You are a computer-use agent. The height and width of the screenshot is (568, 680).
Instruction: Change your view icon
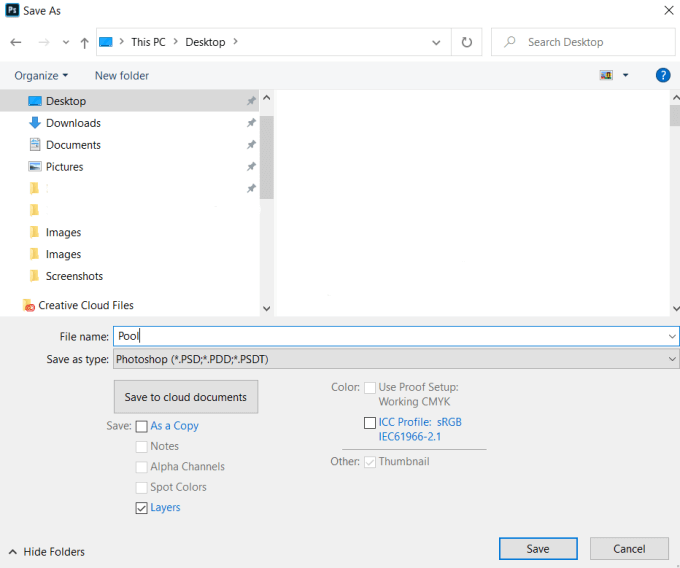pos(606,75)
